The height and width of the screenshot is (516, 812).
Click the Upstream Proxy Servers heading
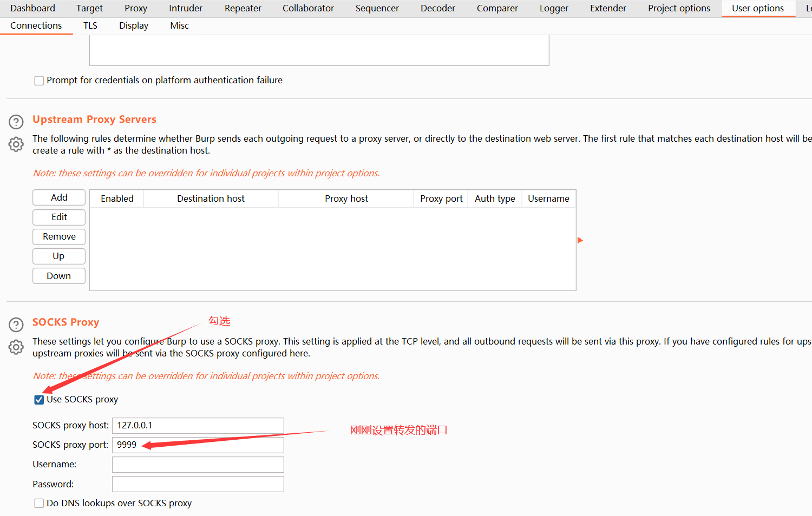(94, 120)
